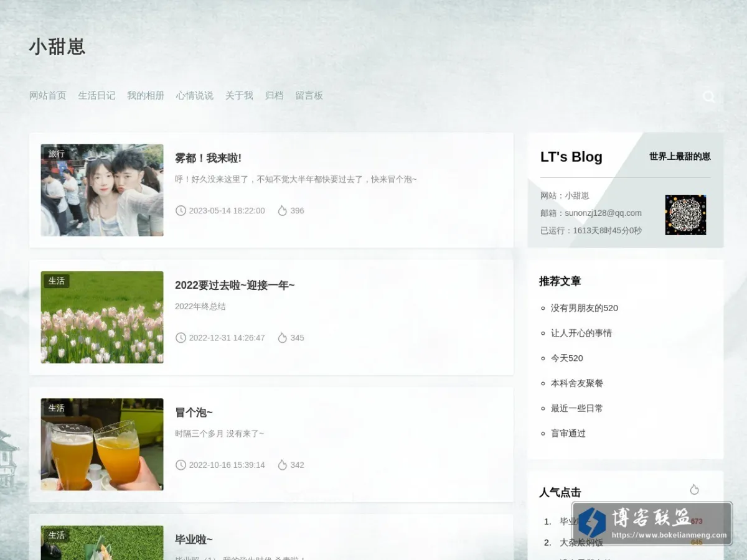Open recommended post 没有男朋友的520
The height and width of the screenshot is (560, 747).
pyautogui.click(x=584, y=308)
